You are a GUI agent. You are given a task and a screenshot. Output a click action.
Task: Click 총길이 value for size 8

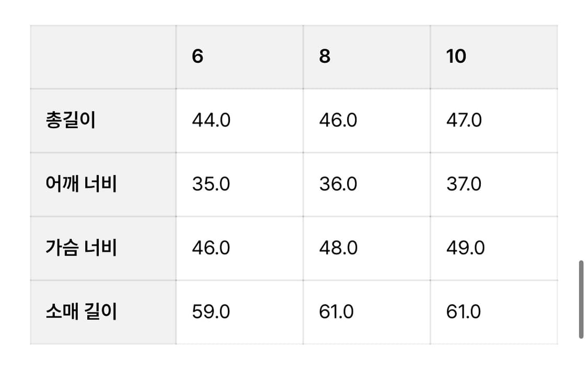point(338,121)
